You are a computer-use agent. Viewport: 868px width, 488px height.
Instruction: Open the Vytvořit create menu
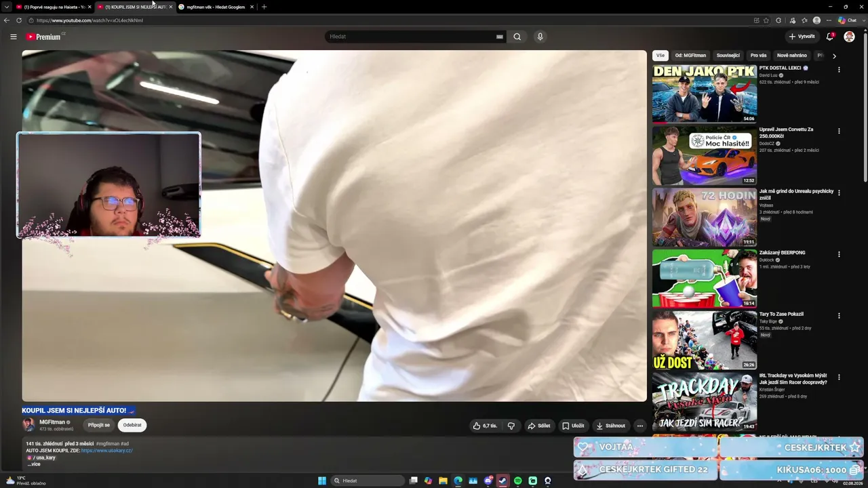(x=802, y=37)
